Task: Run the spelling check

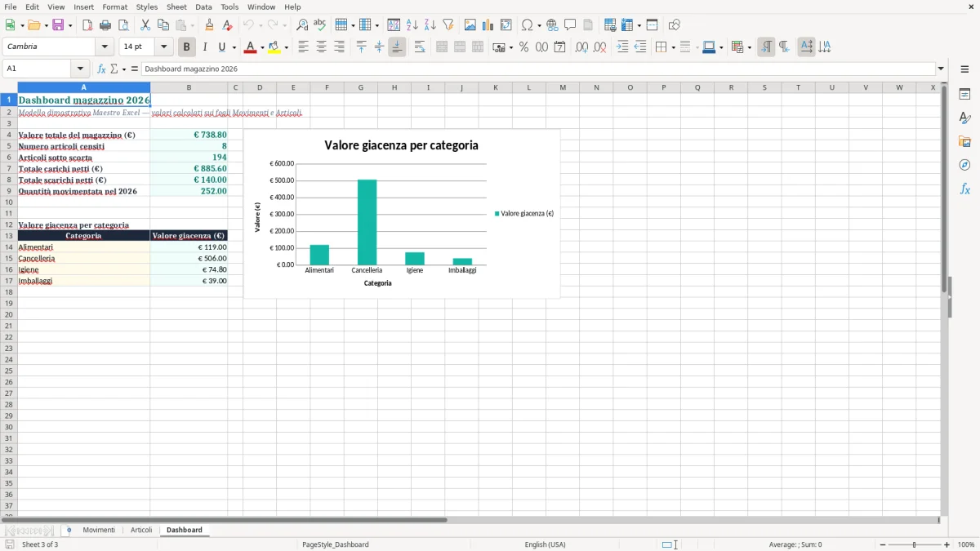Action: tap(320, 25)
